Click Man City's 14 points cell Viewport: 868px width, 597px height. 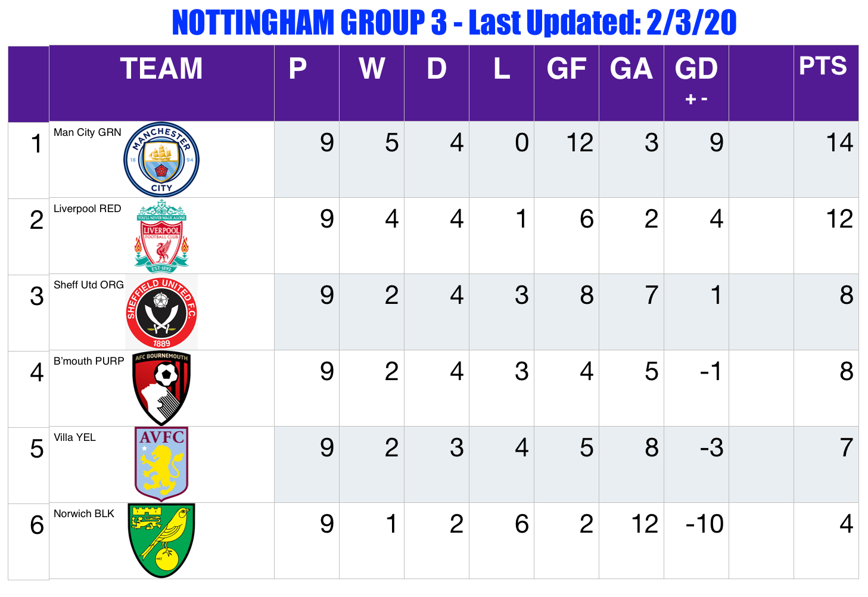[826, 160]
